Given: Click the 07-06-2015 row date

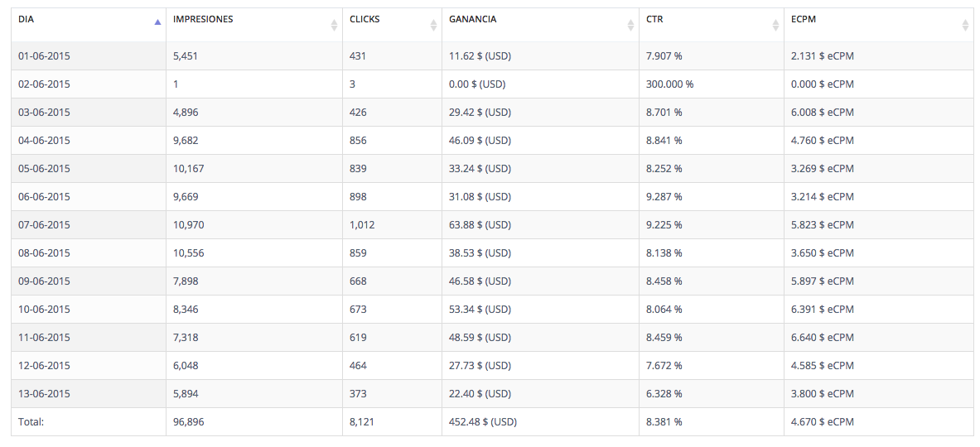Looking at the screenshot, I should pos(44,225).
